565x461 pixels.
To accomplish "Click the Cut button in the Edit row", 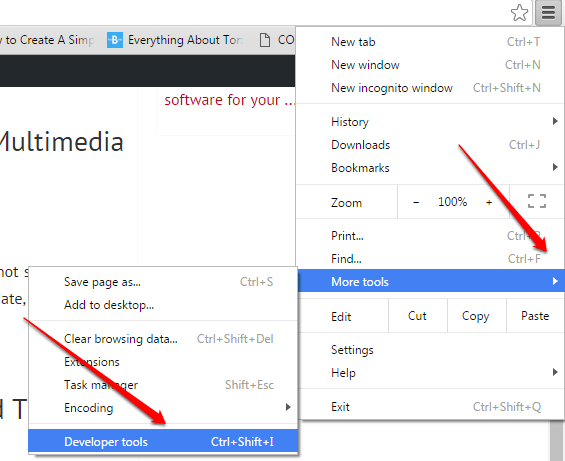I will coord(417,316).
